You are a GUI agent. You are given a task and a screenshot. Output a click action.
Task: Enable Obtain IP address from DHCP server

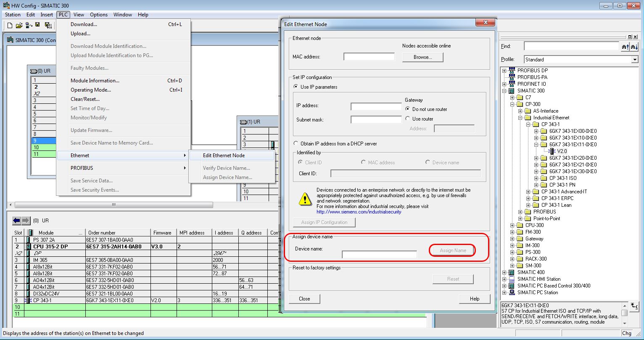pos(296,144)
